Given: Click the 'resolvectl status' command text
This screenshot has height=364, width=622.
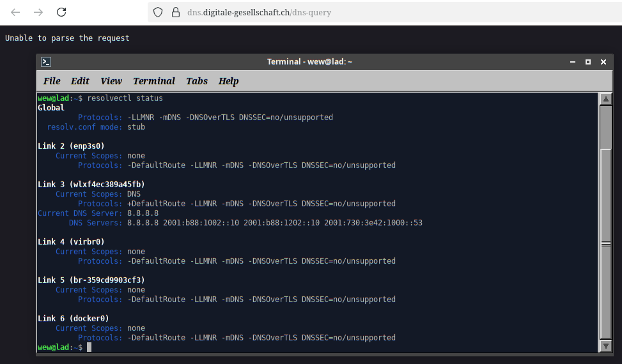Looking at the screenshot, I should 125,98.
